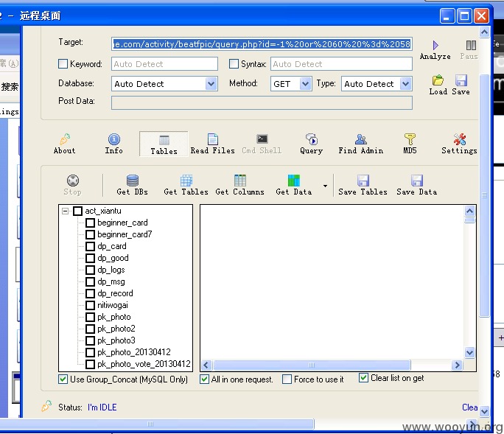Click main window vertical scrollbar thumb
The image size is (504, 434).
[484, 195]
